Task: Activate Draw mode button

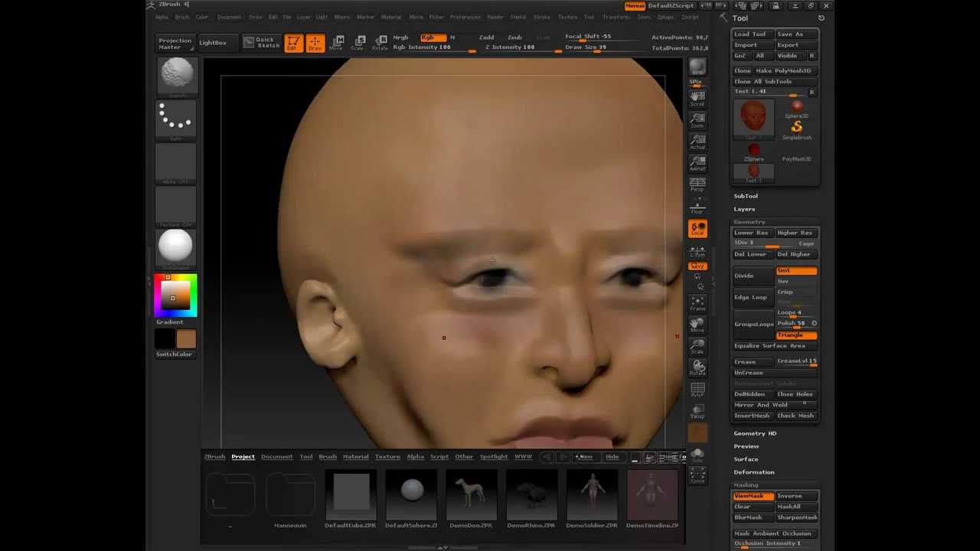Action: [315, 43]
